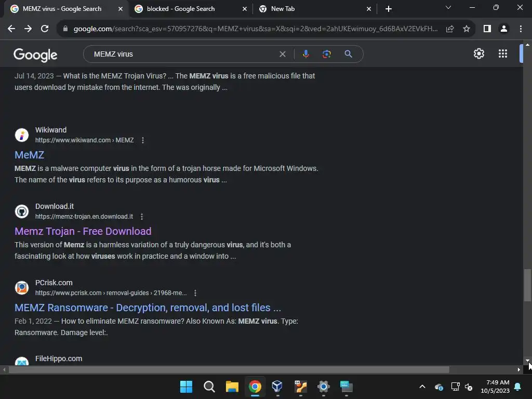
Task: Open notifications bell
Action: coord(518,387)
